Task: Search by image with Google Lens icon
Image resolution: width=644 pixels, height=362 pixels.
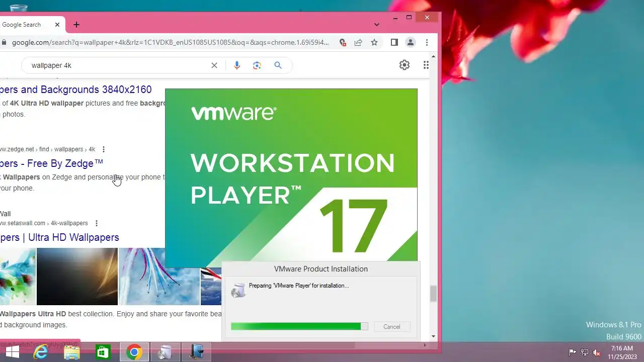Action: (x=257, y=65)
